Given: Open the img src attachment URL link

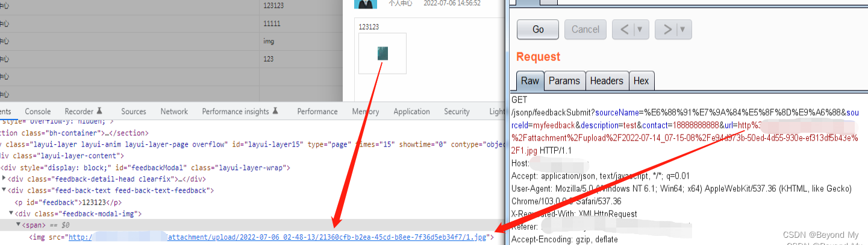Looking at the screenshot, I should pyautogui.click(x=277, y=237).
